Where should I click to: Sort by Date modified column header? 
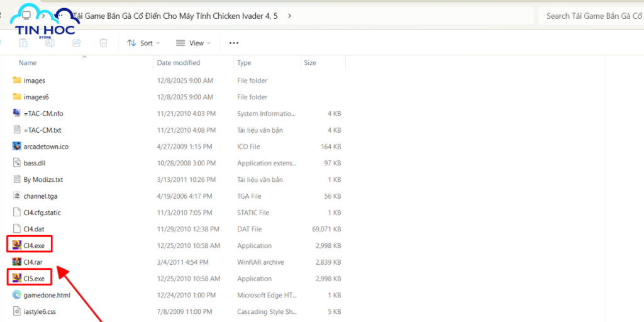(179, 63)
